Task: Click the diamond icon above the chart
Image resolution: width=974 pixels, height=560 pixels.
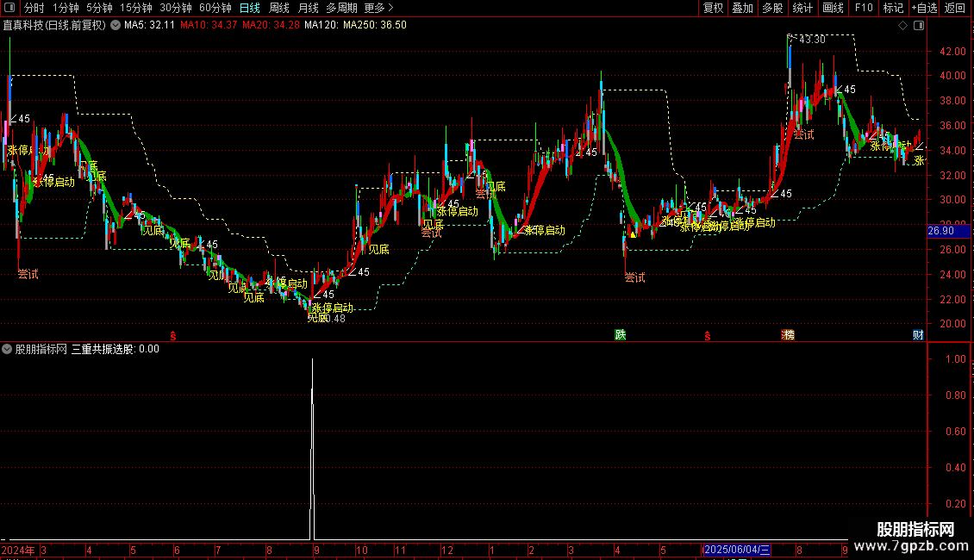Action: click(x=903, y=26)
